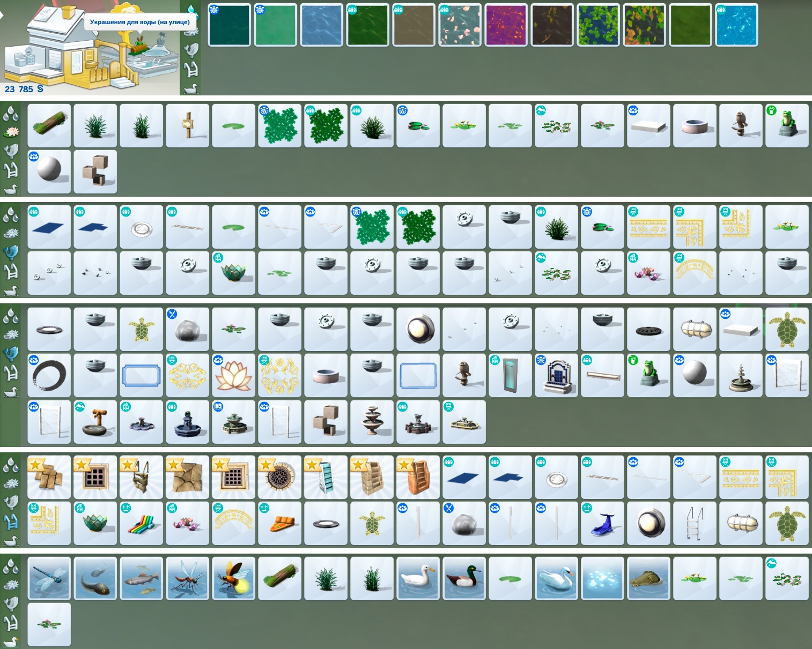Select the white swan decoration
812x649 pixels.
pos(556,578)
